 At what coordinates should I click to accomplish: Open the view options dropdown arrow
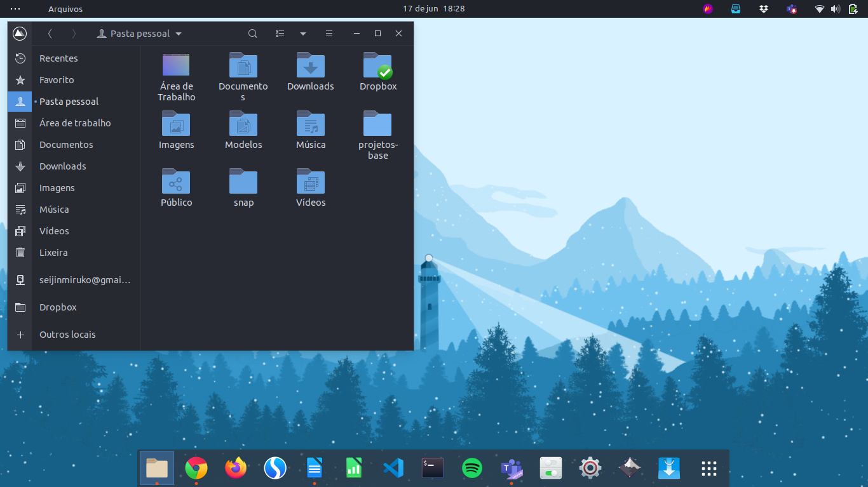tap(303, 34)
